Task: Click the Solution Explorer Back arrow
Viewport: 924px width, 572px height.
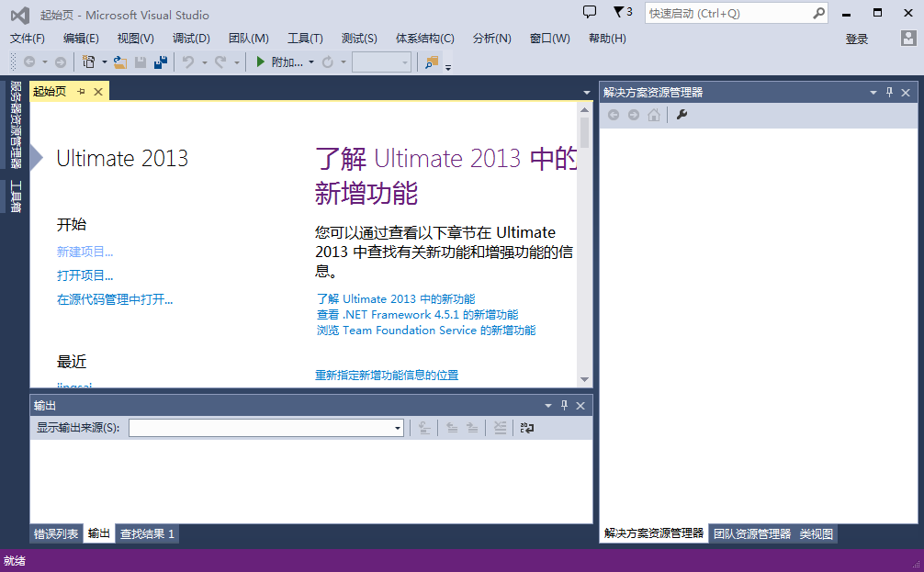Action: (x=614, y=115)
